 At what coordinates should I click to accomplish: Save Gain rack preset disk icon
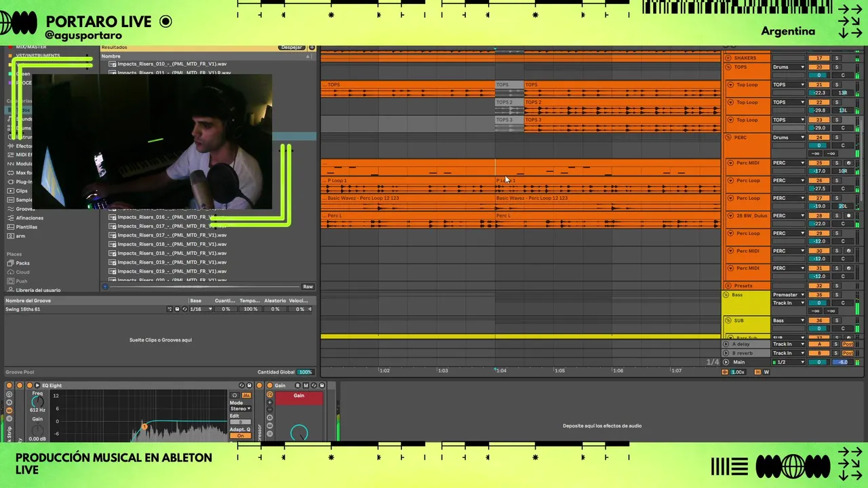click(x=322, y=385)
